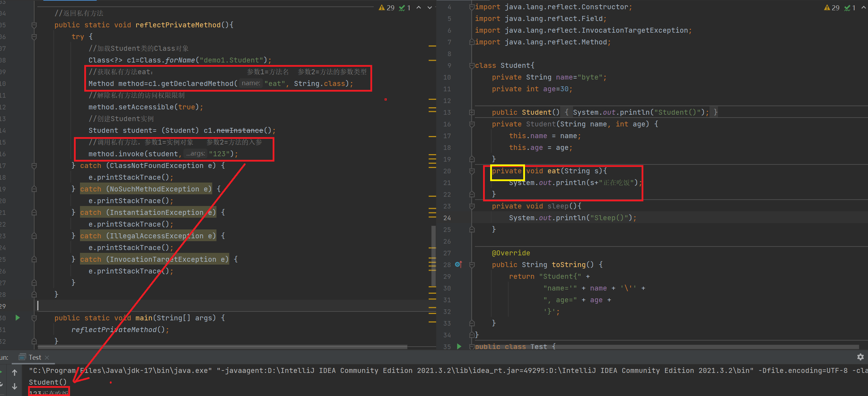
Task: Click the getDeclaredMethod call in code
Action: coord(197,84)
